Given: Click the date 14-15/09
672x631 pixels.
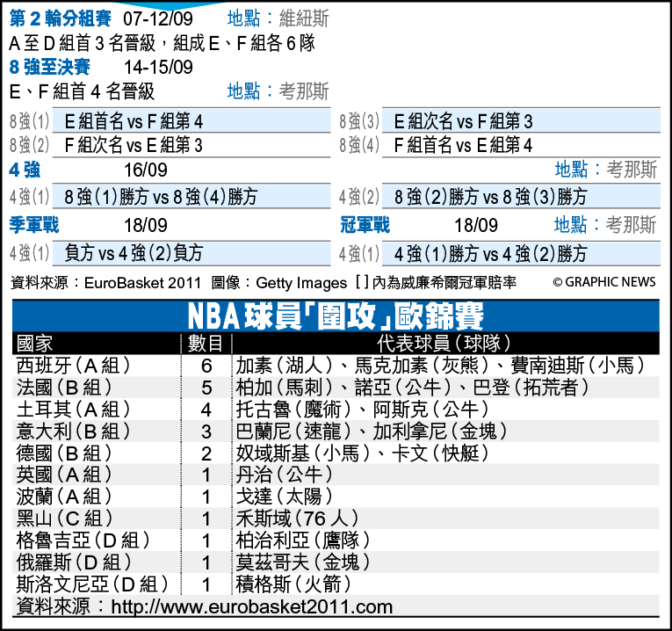Looking at the screenshot, I should (x=159, y=67).
